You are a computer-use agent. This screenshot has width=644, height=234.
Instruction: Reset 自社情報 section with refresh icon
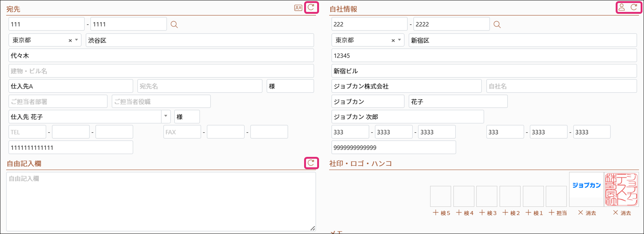point(634,7)
